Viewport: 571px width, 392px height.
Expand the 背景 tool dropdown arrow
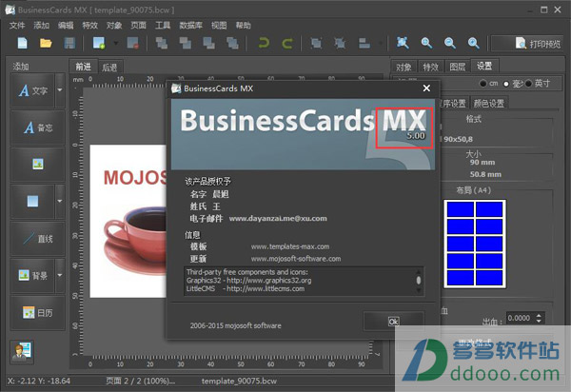coord(60,276)
